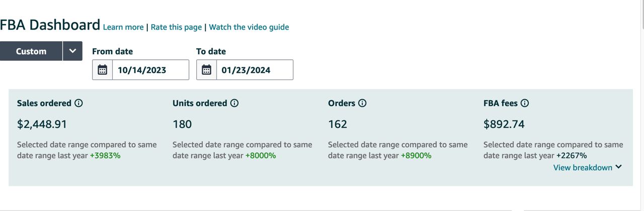
Task: Click the info icon beside Sales ordered
Action: tap(78, 103)
